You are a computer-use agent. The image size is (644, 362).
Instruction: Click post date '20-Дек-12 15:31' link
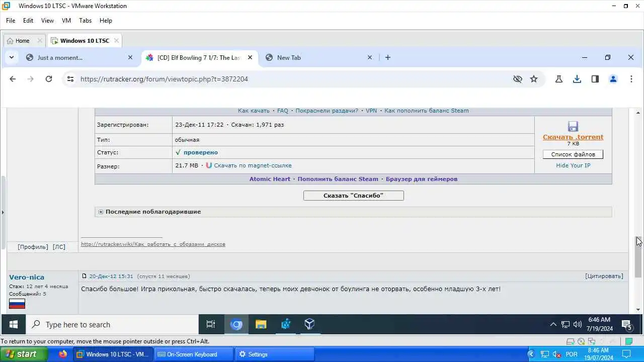tap(111, 276)
